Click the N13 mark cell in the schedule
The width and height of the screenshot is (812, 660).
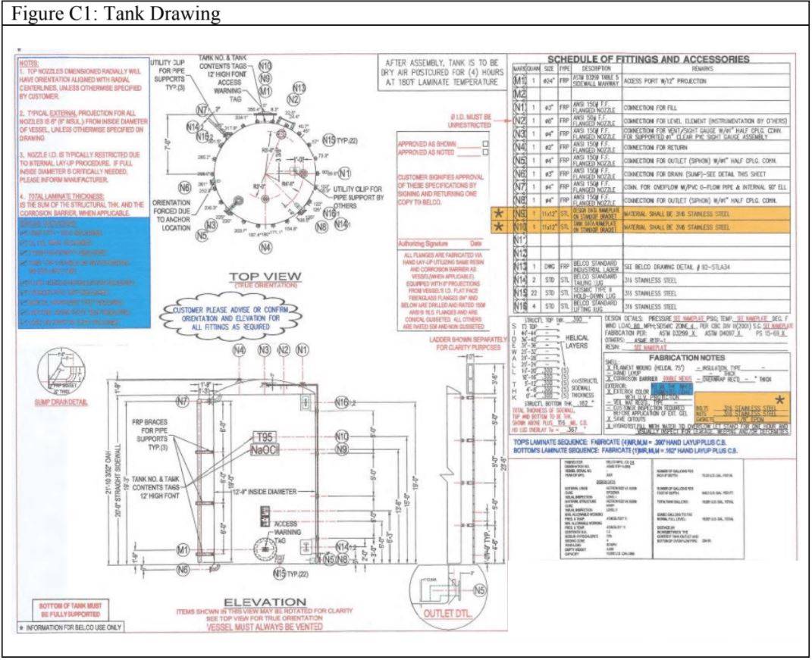[x=519, y=267]
